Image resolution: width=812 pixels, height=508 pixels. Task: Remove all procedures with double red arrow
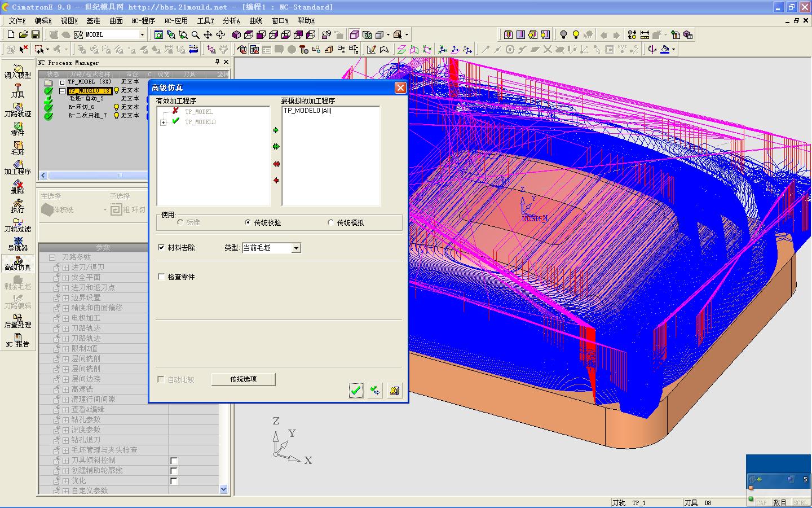tap(276, 164)
